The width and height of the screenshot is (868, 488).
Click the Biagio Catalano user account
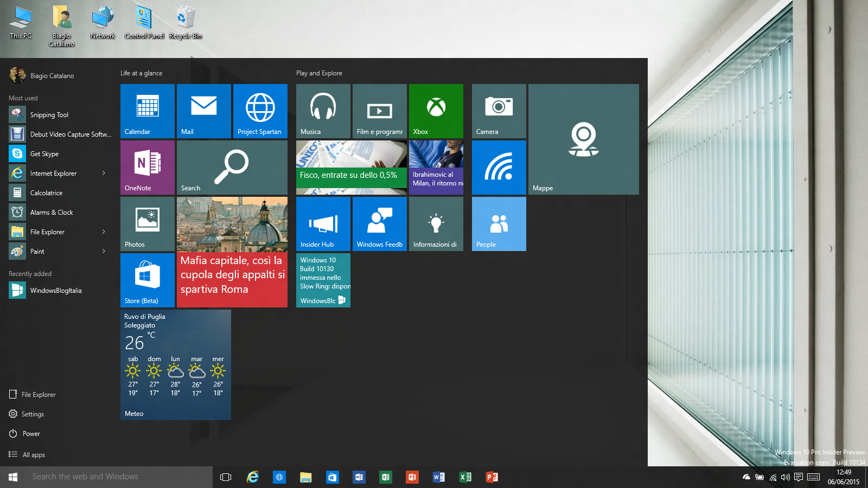click(42, 75)
